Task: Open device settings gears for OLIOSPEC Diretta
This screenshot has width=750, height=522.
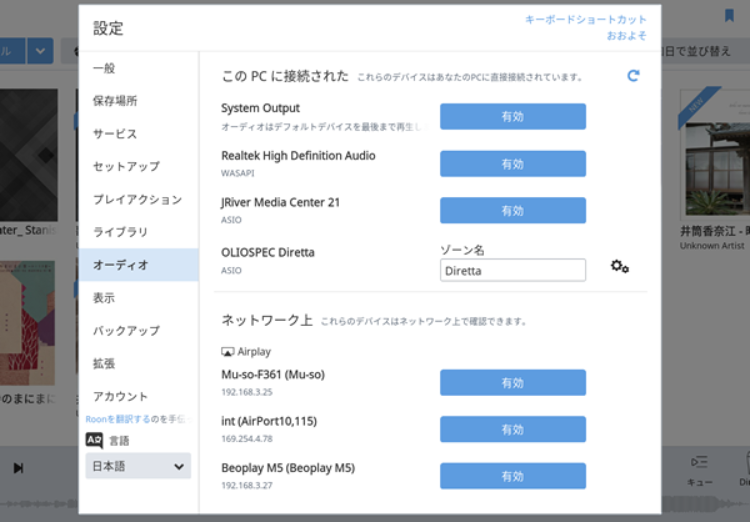Action: tap(619, 266)
